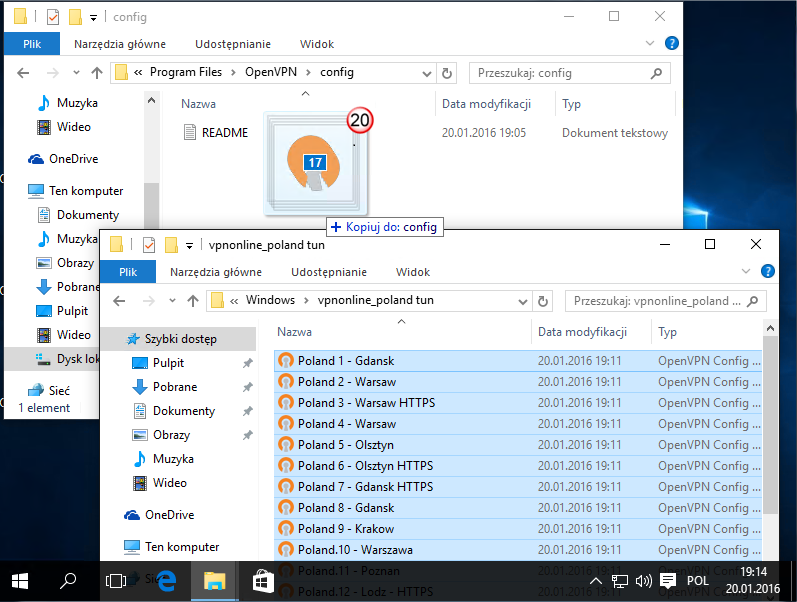
Task: Sort by Typ column in vpnonline_poland window
Action: (x=667, y=332)
